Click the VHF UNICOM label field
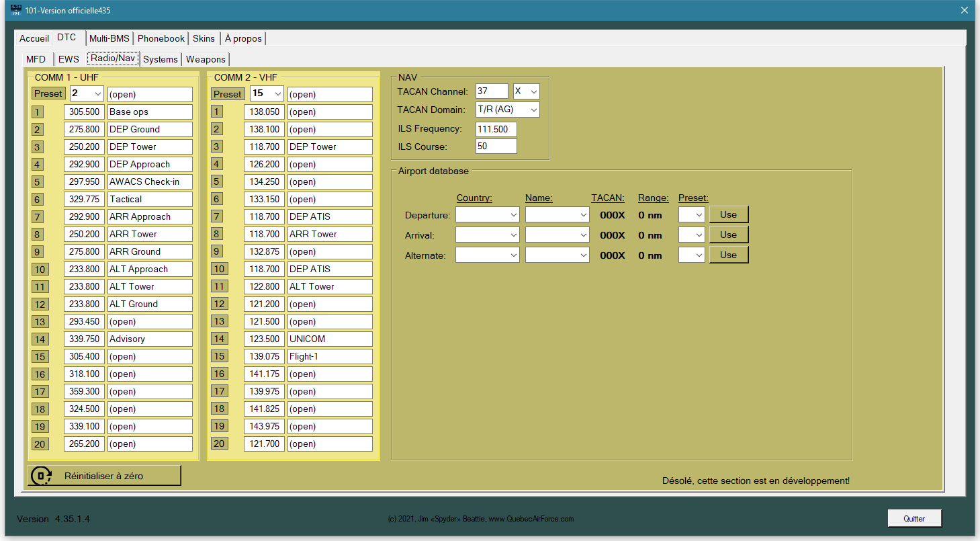This screenshot has height=541, width=980. (329, 339)
